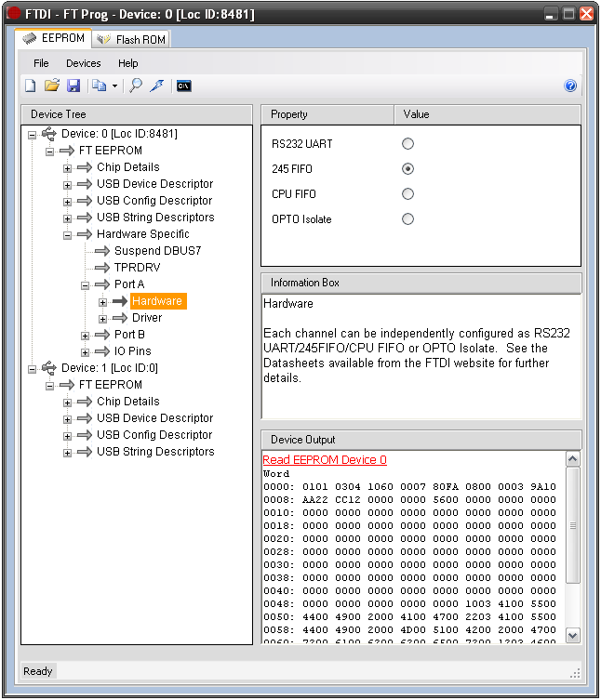Click the arrow icon beside Port A

[102, 284]
